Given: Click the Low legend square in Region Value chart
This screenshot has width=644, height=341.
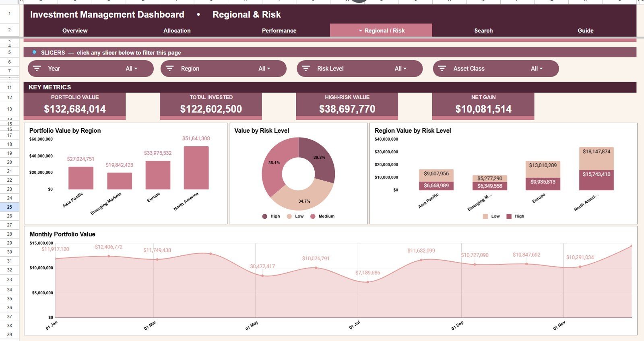Looking at the screenshot, I should (485, 216).
